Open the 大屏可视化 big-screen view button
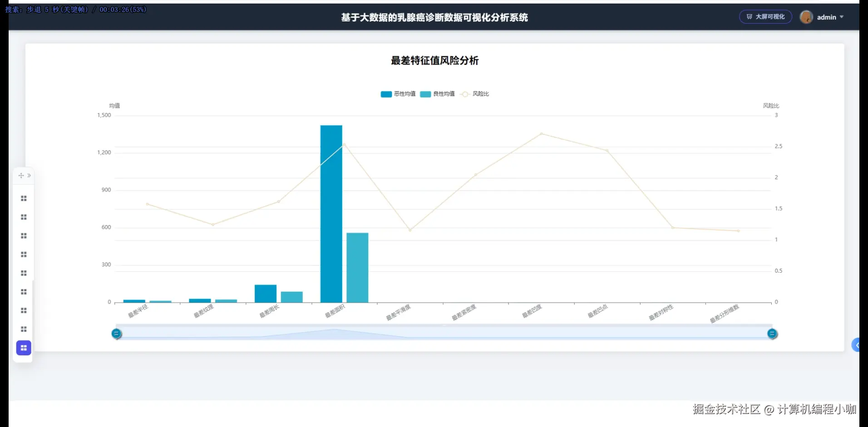868x427 pixels. [x=765, y=17]
